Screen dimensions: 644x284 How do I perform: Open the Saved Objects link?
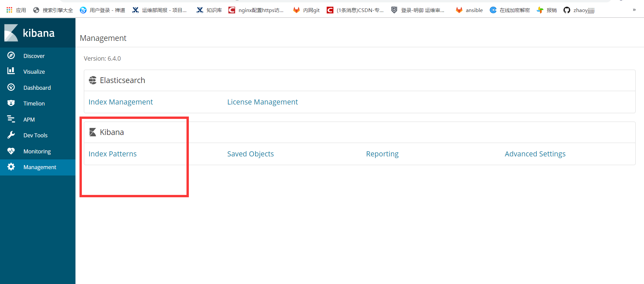tap(251, 154)
